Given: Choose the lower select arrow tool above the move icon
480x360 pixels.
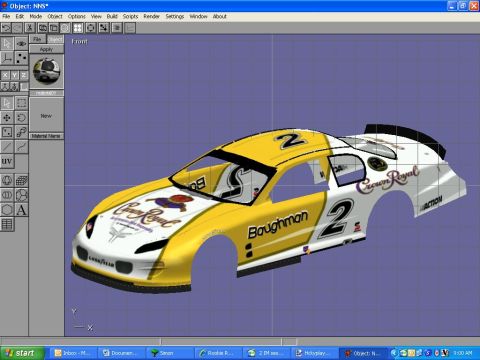Looking at the screenshot, I should [7, 103].
